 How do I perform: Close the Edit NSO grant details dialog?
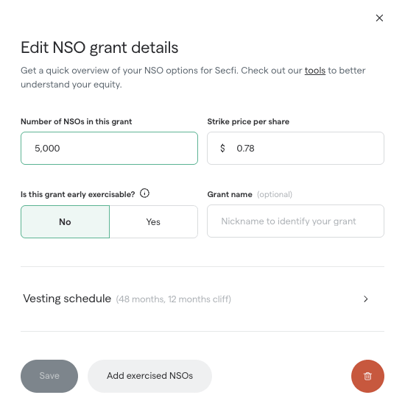pyautogui.click(x=379, y=18)
